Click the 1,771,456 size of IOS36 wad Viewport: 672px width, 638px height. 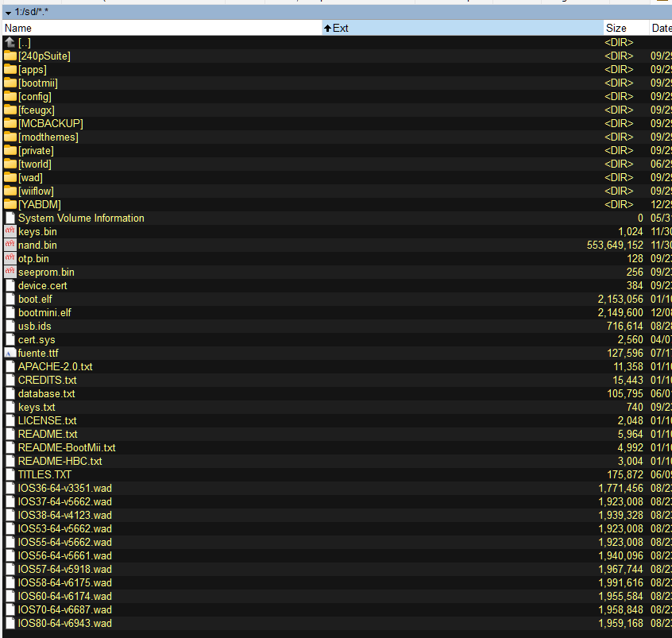pyautogui.click(x=621, y=489)
